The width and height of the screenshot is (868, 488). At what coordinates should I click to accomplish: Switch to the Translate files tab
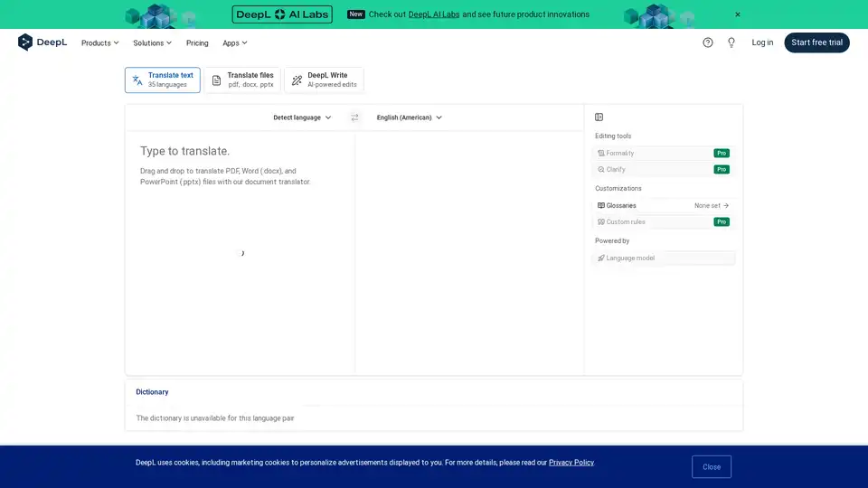(x=242, y=80)
